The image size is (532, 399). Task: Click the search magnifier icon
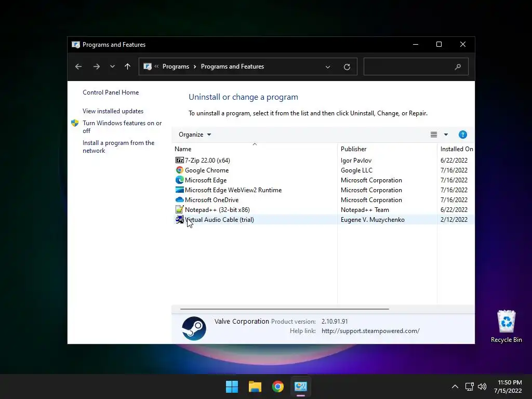point(458,67)
